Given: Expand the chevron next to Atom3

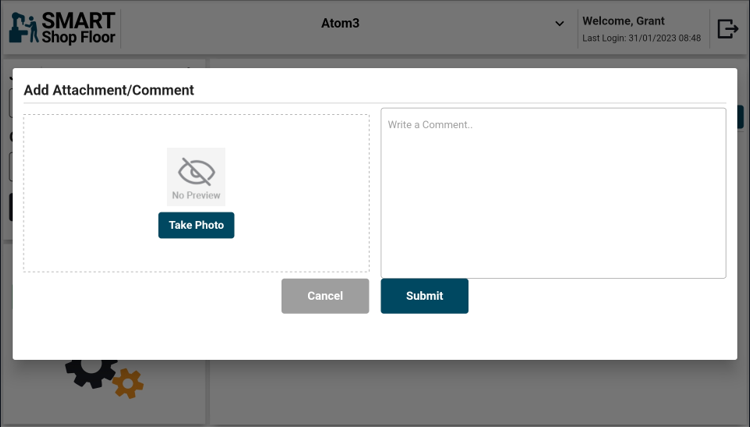Looking at the screenshot, I should [x=559, y=24].
